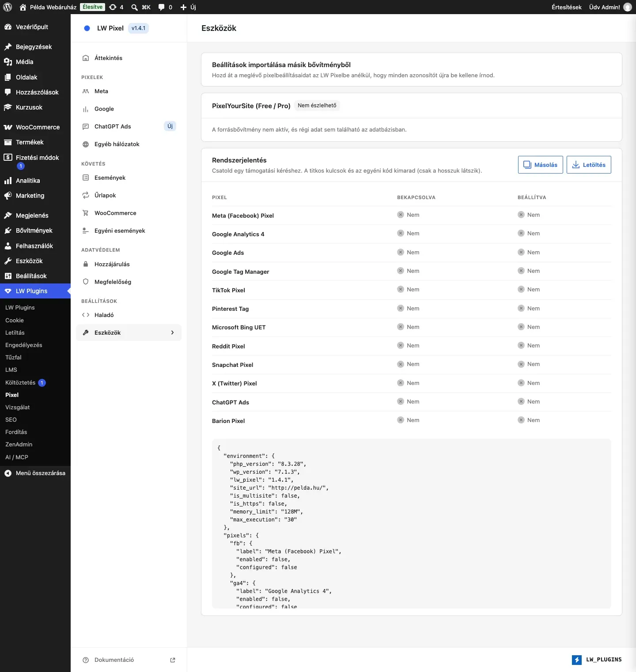The width and height of the screenshot is (636, 672).
Task: Open the AI / MCP submenu item
Action: 35,457
